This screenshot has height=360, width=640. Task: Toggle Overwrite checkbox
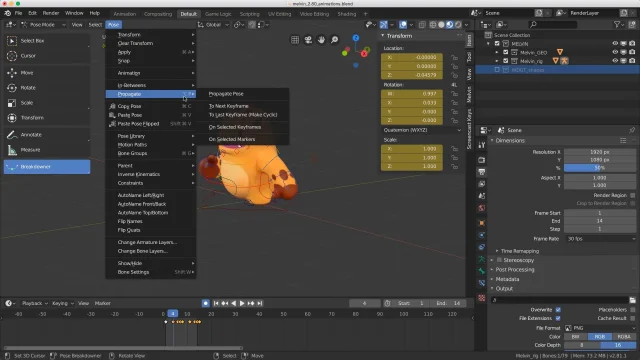coord(558,310)
